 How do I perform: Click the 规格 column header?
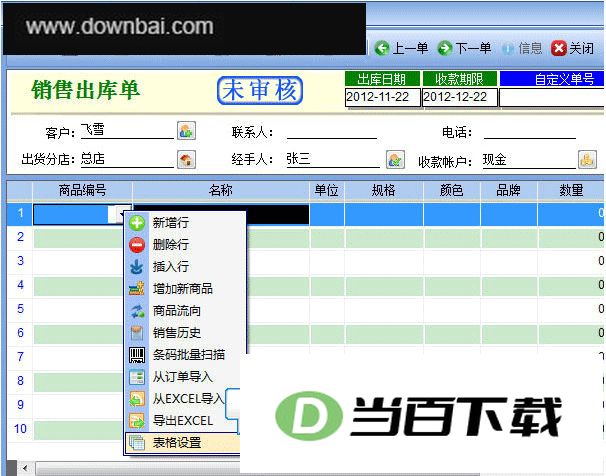(x=383, y=190)
